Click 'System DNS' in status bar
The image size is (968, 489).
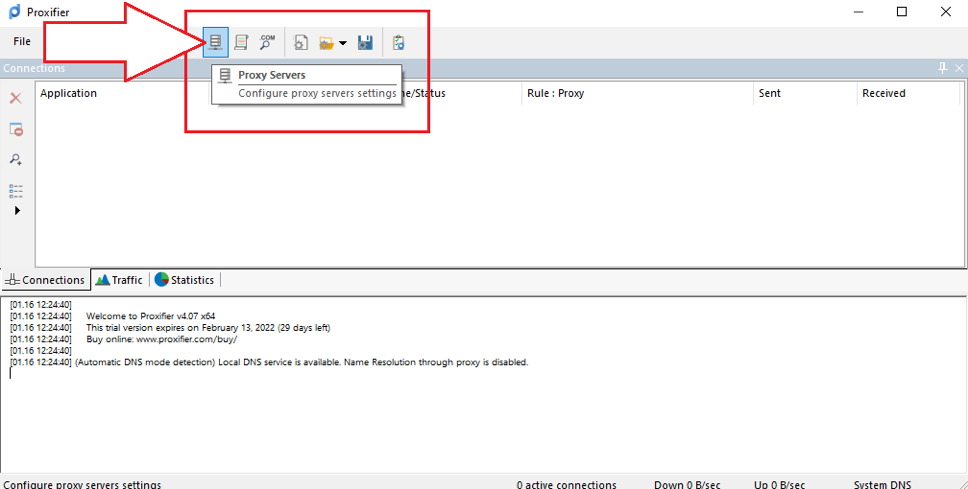pos(882,485)
